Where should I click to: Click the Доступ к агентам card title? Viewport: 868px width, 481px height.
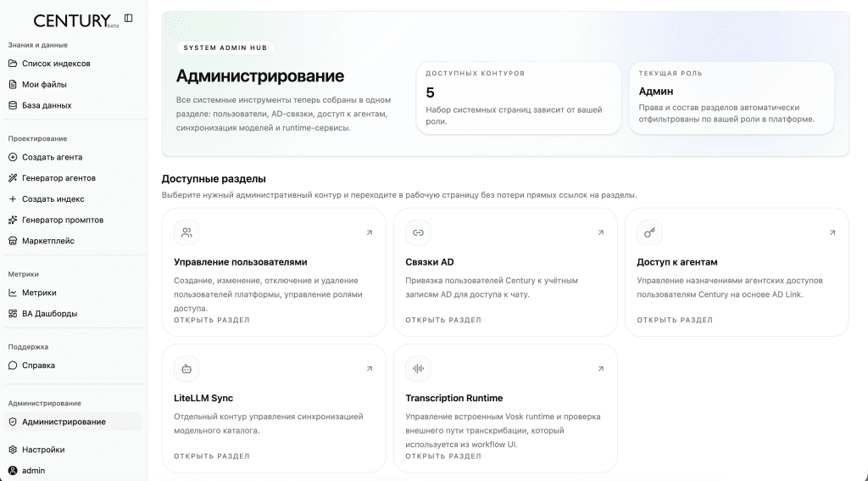[x=677, y=262]
